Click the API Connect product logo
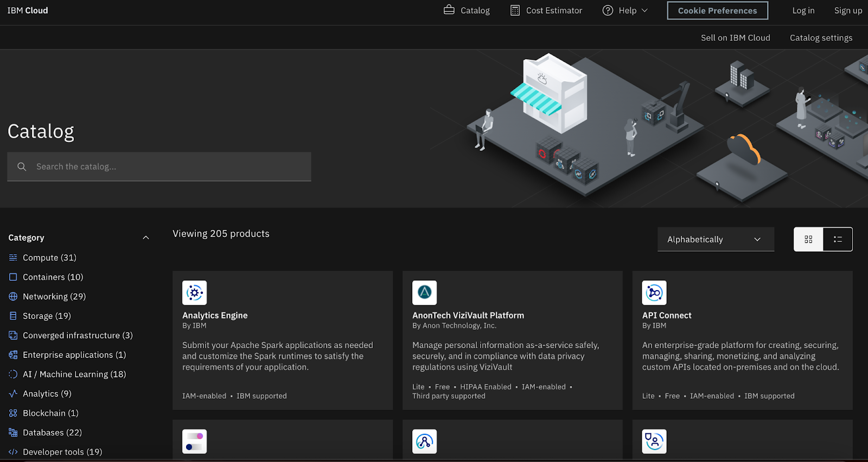Screen dimensions: 868x462 [x=654, y=293]
